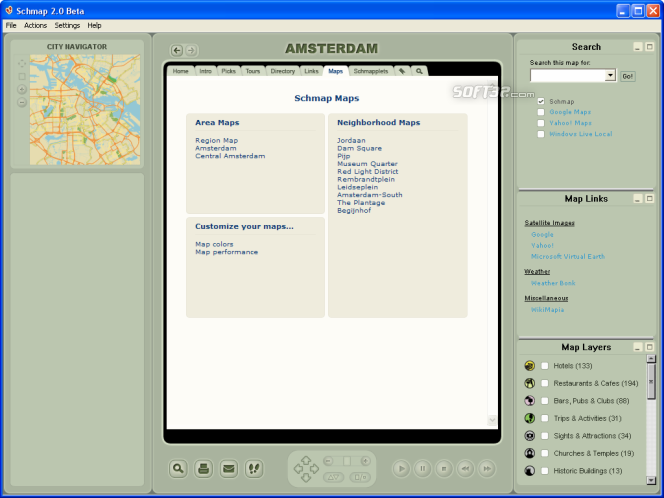This screenshot has width=664, height=498.
Task: Tick the Yahoo! Maps search checkbox
Action: (x=541, y=123)
